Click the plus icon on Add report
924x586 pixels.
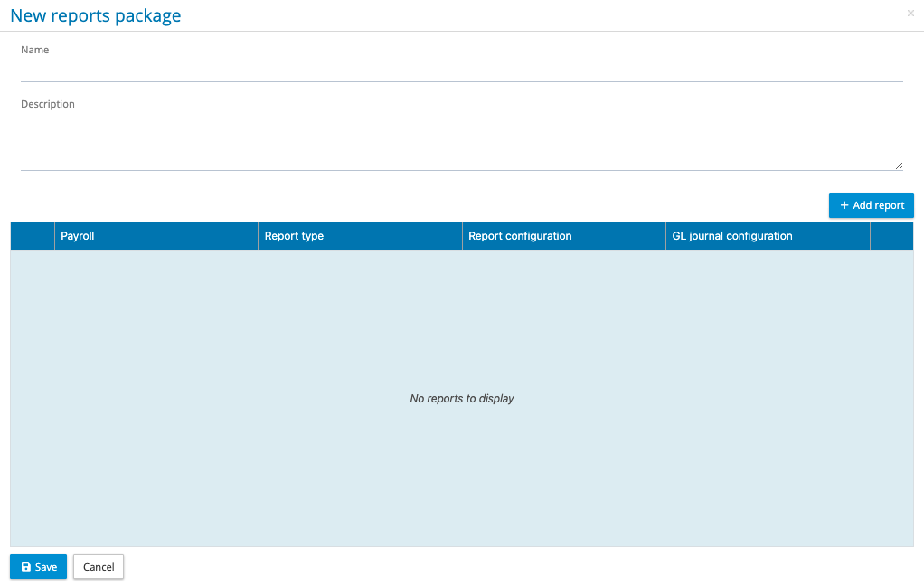pos(844,205)
